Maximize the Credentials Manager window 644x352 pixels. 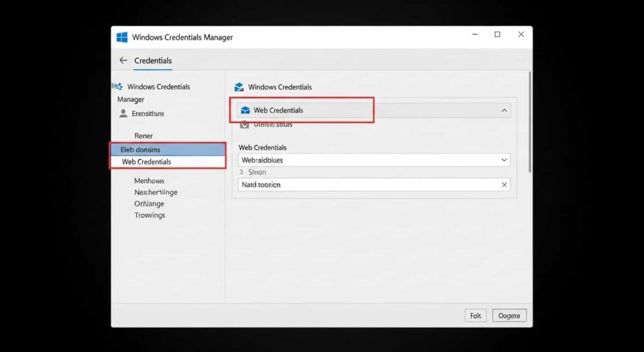497,35
